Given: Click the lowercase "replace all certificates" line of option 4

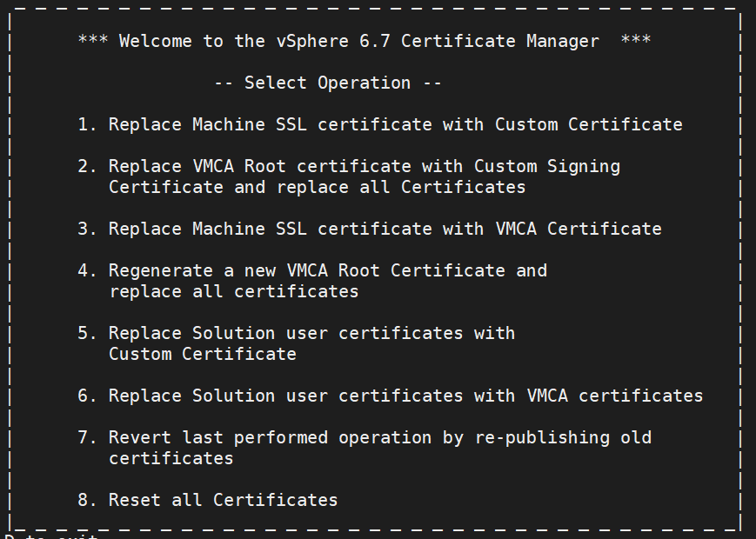Looking at the screenshot, I should [234, 291].
